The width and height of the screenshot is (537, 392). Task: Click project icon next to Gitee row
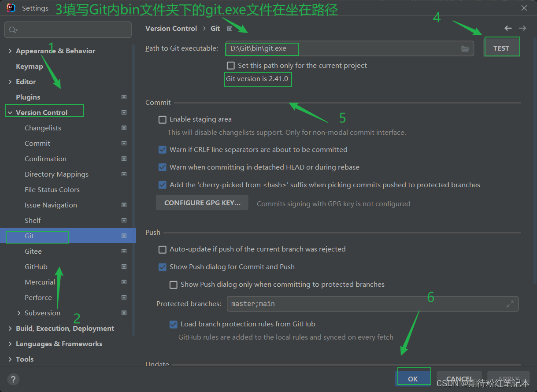(124, 251)
